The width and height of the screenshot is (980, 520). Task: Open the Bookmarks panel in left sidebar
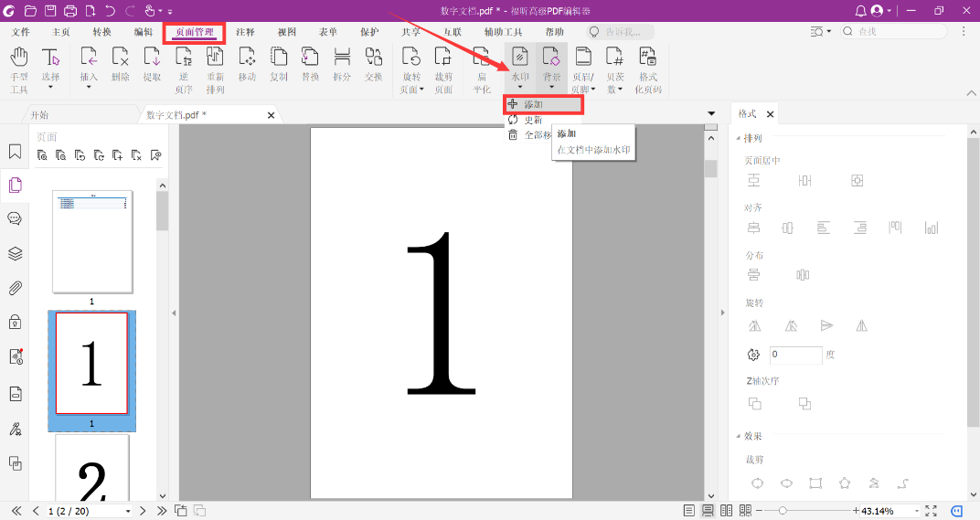[15, 152]
